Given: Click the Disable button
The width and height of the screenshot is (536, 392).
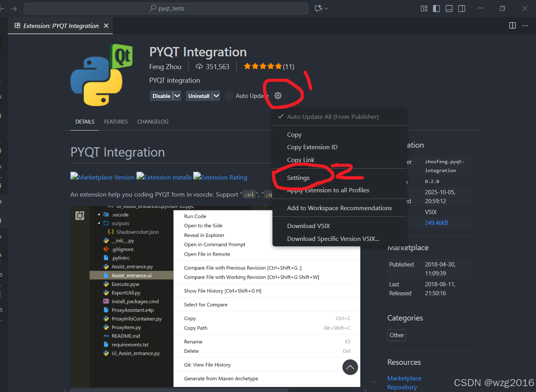Looking at the screenshot, I should tap(161, 96).
